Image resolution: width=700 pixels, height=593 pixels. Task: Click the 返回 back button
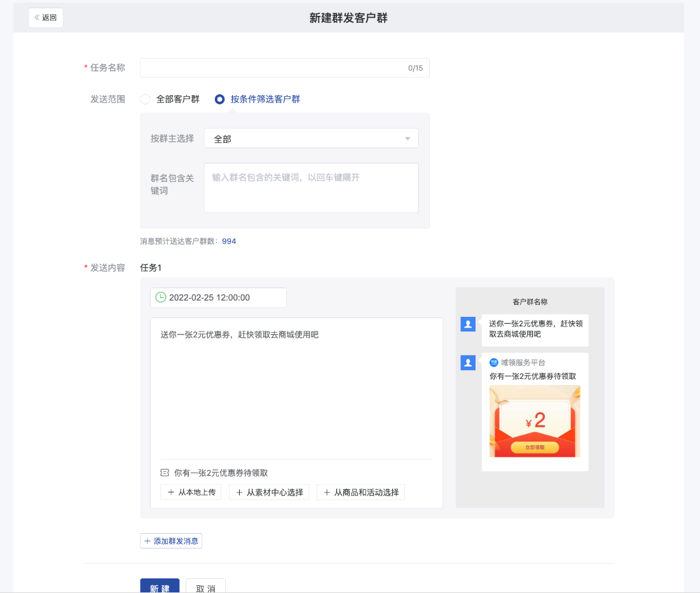coord(46,18)
